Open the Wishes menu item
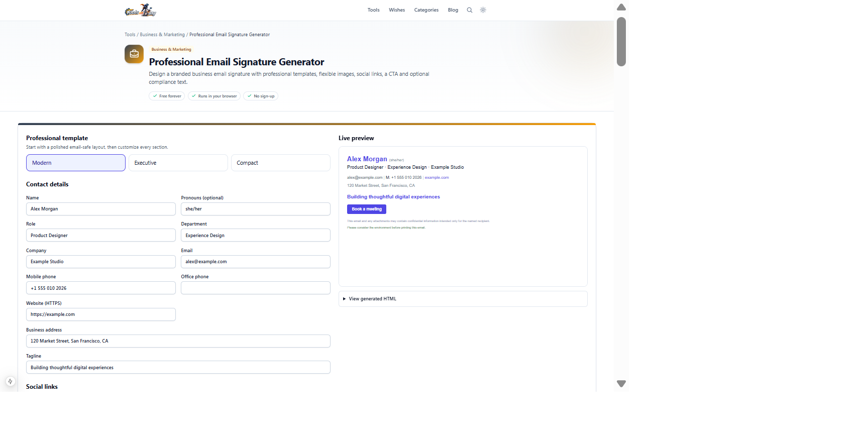This screenshot has height=442, width=868. (x=397, y=10)
